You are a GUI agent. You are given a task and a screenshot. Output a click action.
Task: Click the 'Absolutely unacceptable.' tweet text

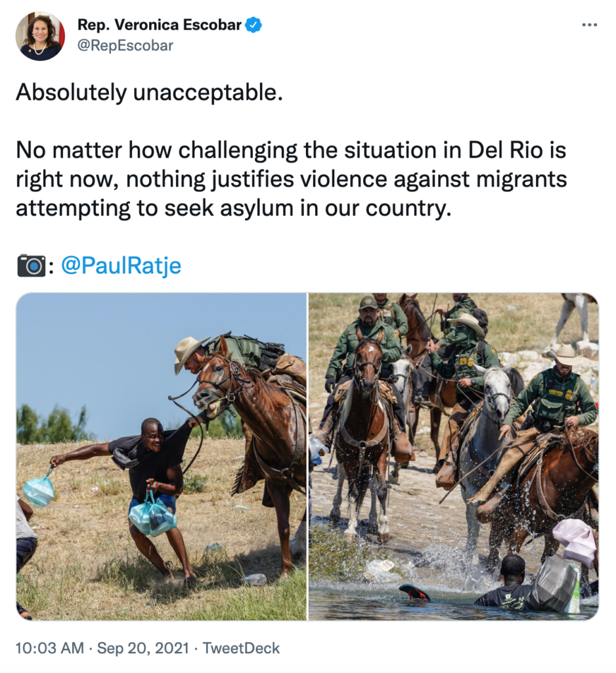coord(149,92)
